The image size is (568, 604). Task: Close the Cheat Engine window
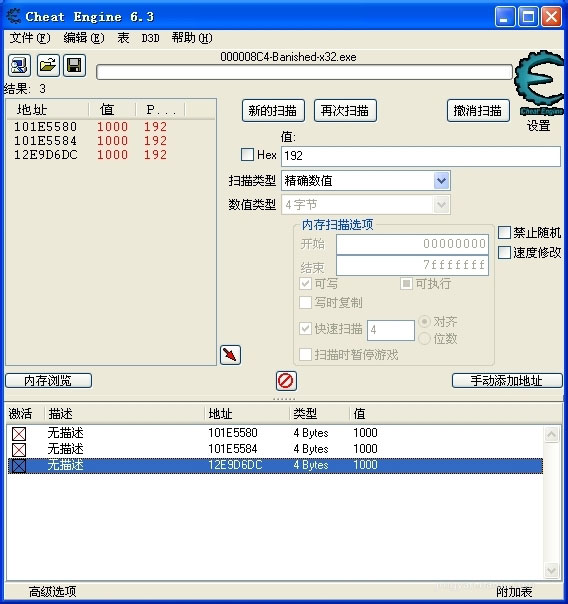point(551,17)
